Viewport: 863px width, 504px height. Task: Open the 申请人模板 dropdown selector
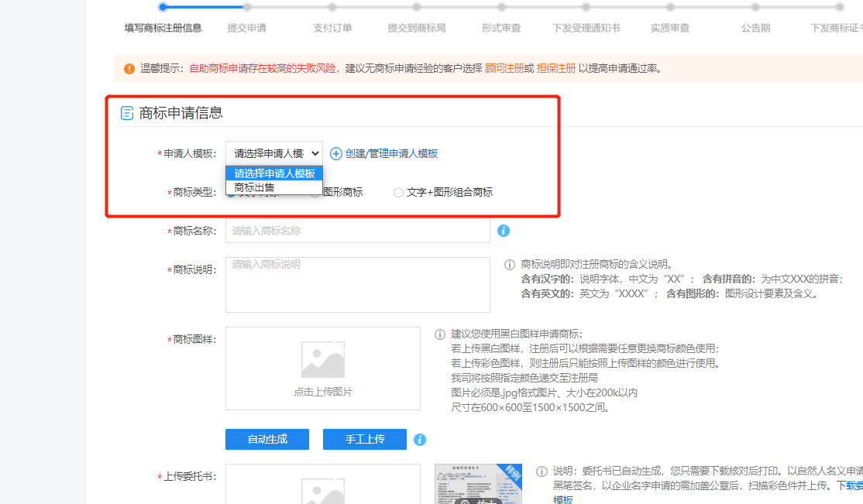pos(274,153)
